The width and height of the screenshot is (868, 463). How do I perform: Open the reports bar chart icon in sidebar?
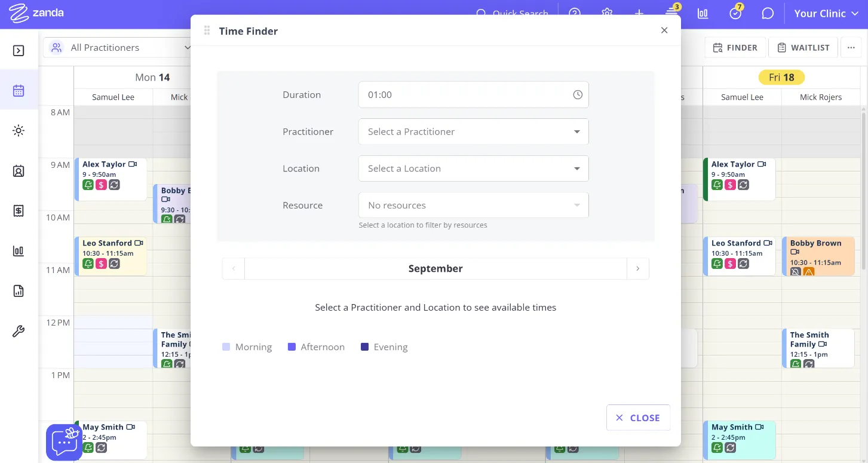click(x=19, y=251)
